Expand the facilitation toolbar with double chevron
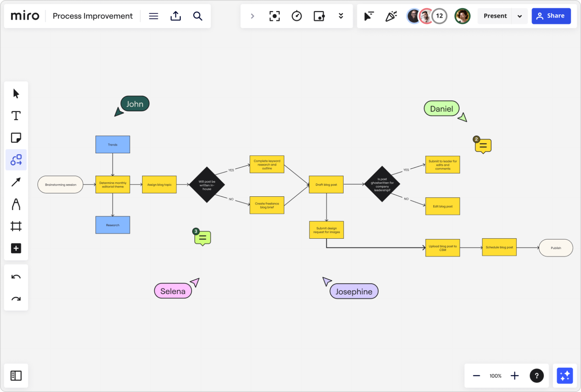581x392 pixels. tap(341, 16)
